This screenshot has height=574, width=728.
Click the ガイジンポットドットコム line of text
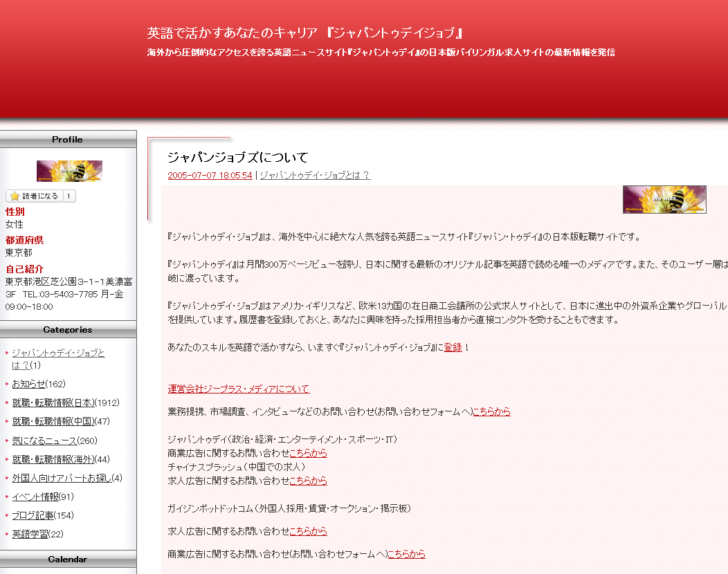tap(289, 508)
